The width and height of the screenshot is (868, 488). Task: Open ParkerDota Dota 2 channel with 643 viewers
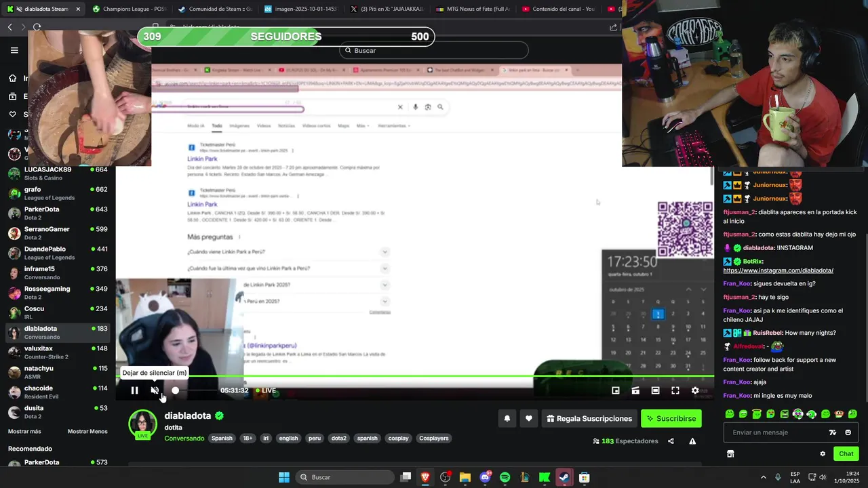tap(58, 213)
